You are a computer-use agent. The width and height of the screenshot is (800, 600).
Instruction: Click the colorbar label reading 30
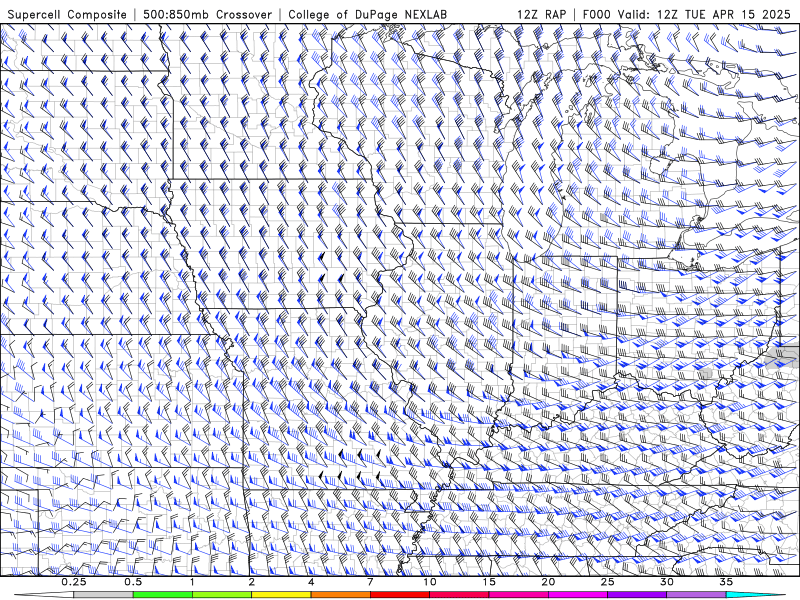[667, 582]
